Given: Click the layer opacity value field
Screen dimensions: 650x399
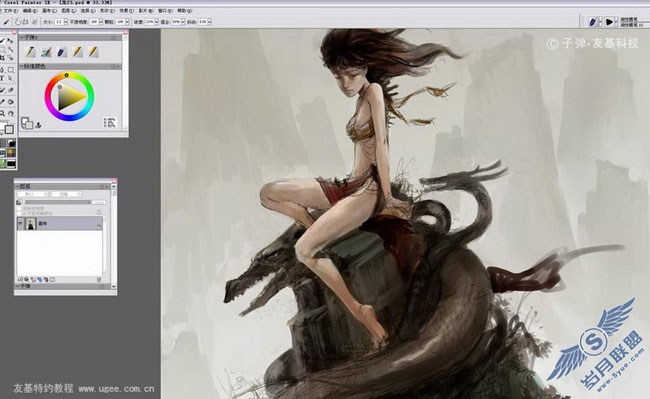Looking at the screenshot, I should click(x=99, y=203).
